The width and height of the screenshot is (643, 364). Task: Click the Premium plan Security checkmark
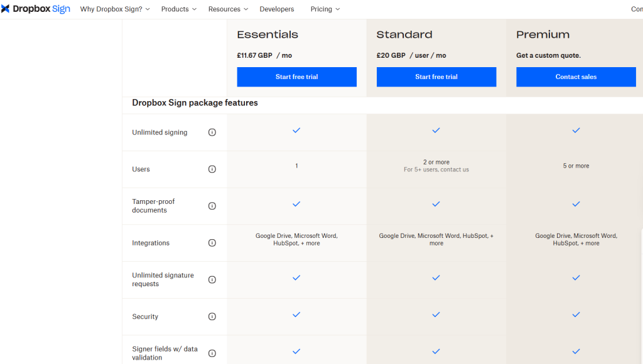[x=576, y=314]
